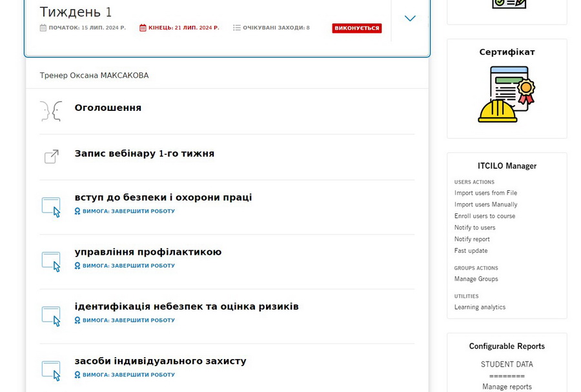The height and width of the screenshot is (392, 581).
Task: Select Import users from File
Action: [x=485, y=193]
